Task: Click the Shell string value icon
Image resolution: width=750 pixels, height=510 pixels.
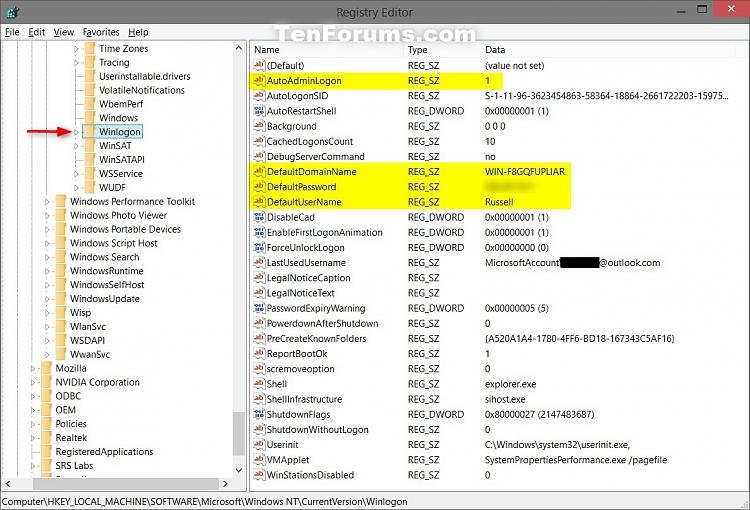Action: pyautogui.click(x=259, y=384)
